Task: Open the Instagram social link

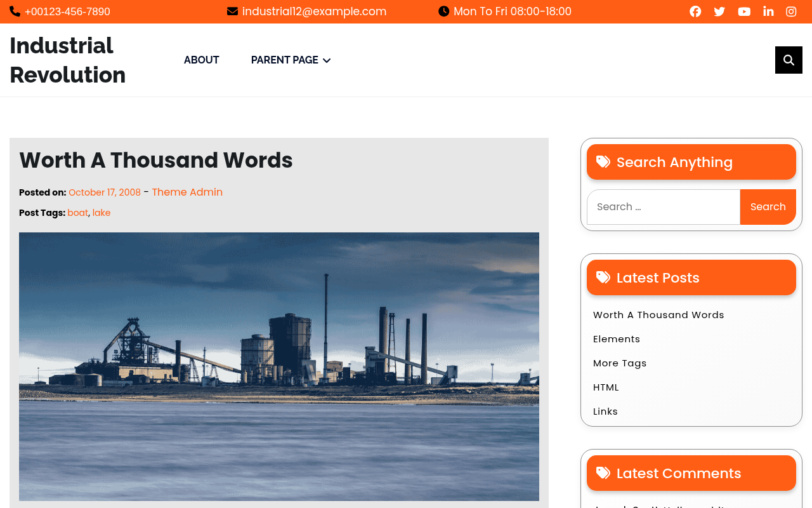Action: pos(791,11)
